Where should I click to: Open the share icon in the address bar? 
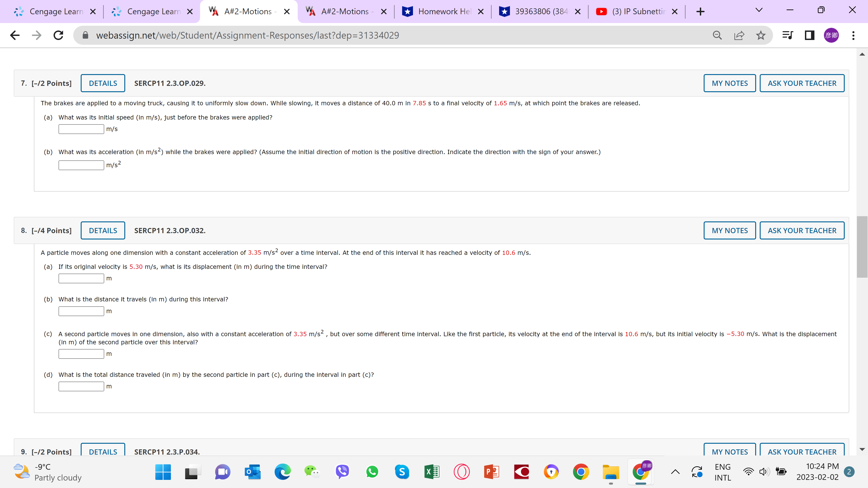coord(739,35)
